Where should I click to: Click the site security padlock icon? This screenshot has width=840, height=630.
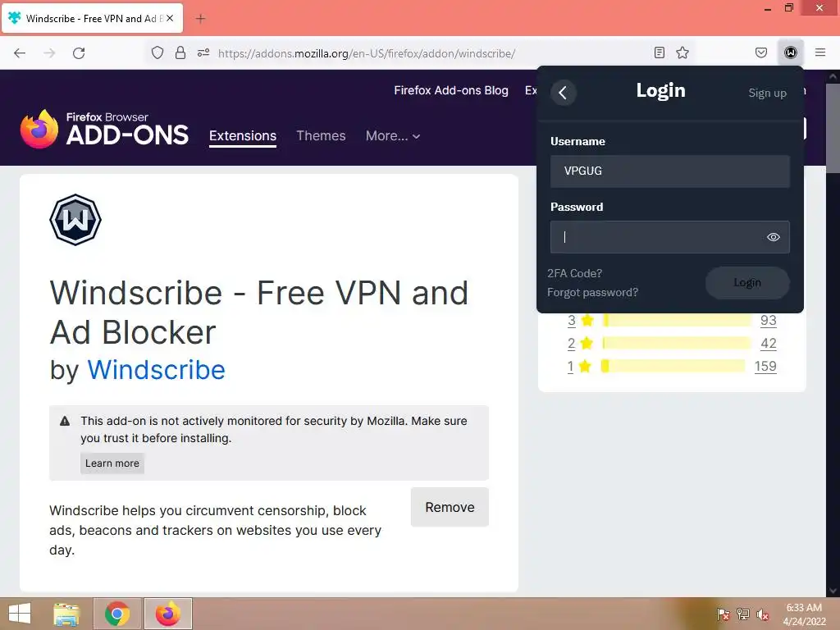click(x=180, y=52)
